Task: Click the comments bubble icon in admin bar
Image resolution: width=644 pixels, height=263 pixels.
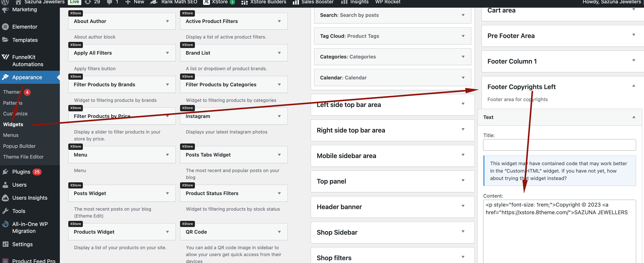Action: pos(109,2)
